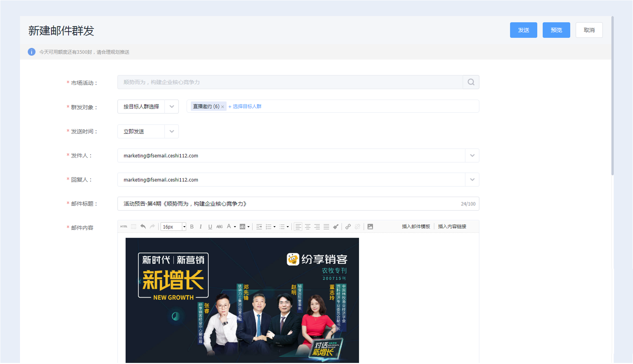
Task: Click the blue info icon by quota notice
Action: coord(31,52)
